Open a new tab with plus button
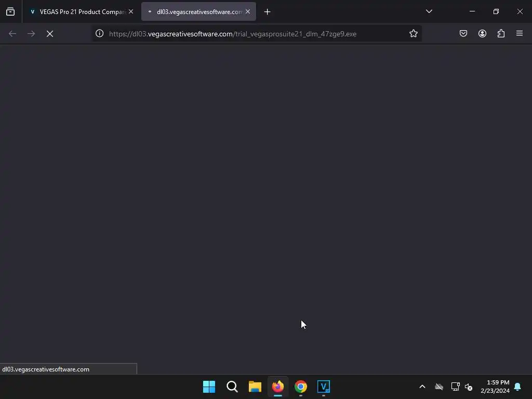Screen dimensions: 532x399 (x=268, y=12)
